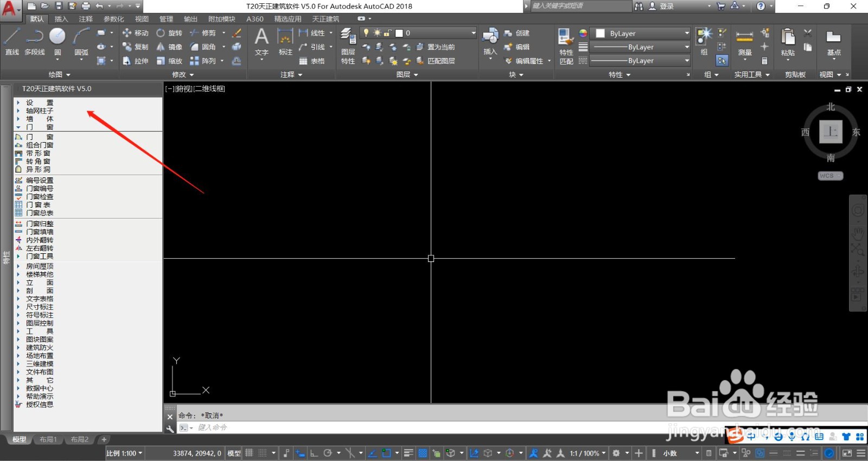Click the 特性匹配 match properties tool

pos(566,46)
